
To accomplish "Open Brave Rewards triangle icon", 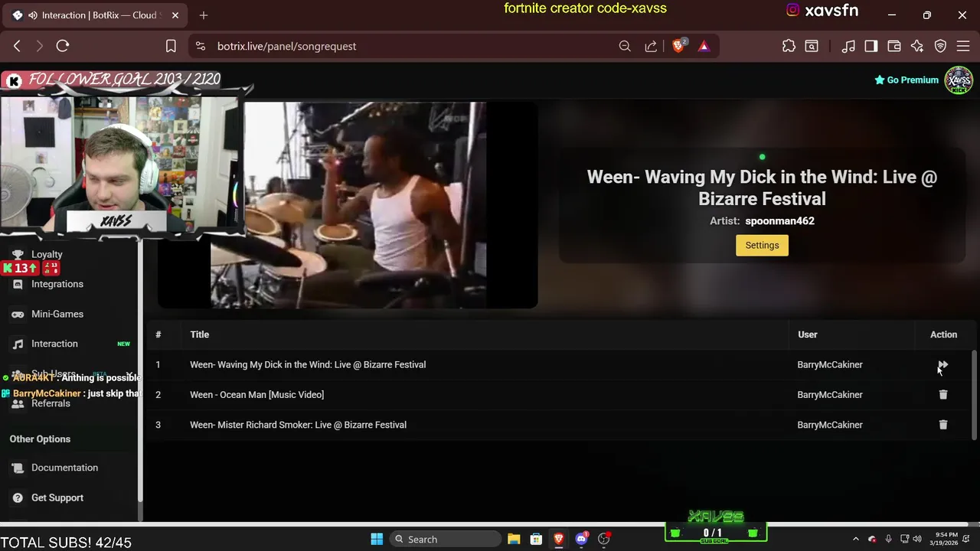I will tap(704, 46).
